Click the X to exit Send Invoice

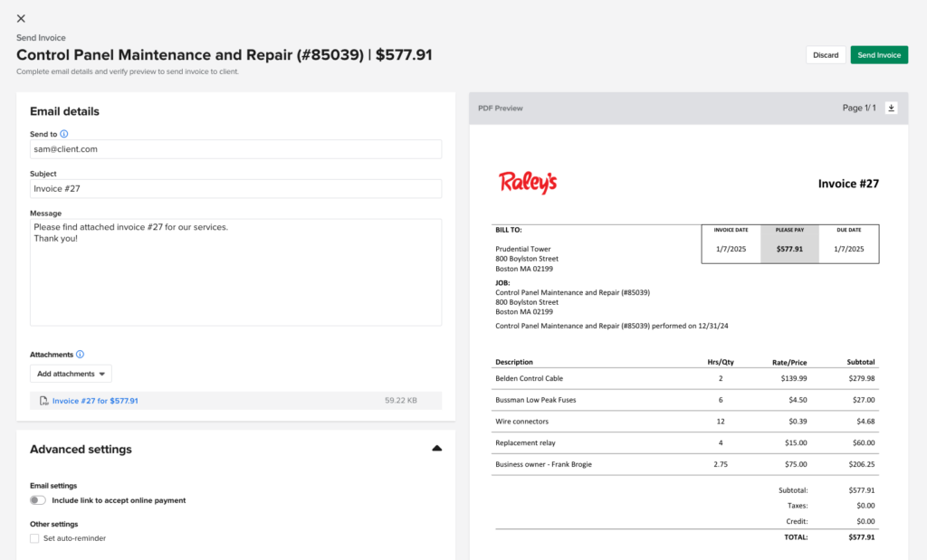pyautogui.click(x=20, y=17)
